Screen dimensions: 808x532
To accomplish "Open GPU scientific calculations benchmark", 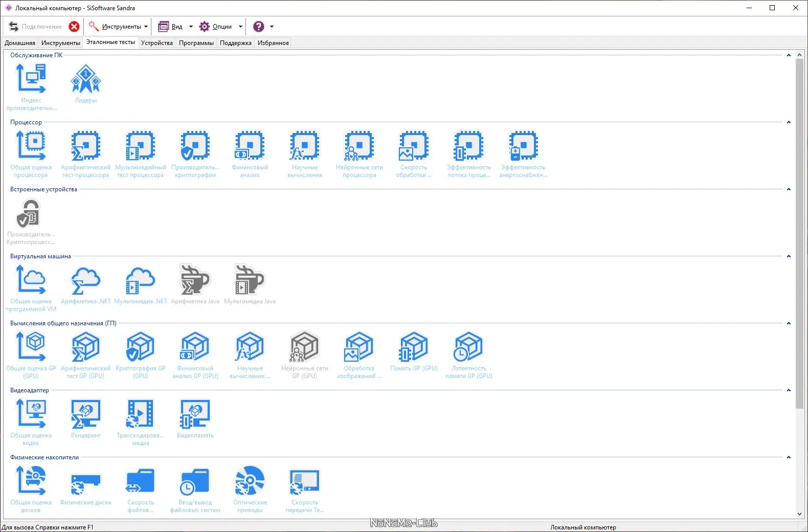I will pyautogui.click(x=250, y=355).
